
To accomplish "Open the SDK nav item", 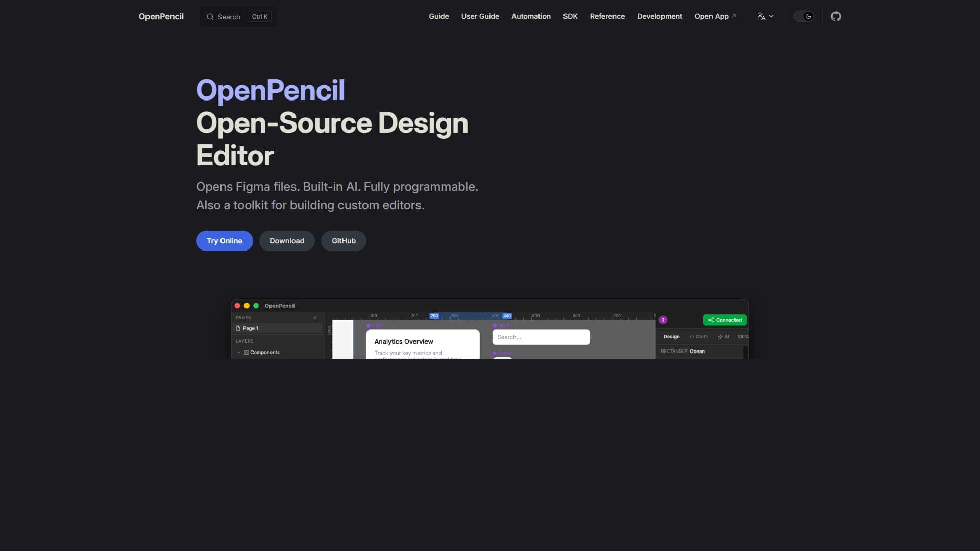I will point(570,16).
